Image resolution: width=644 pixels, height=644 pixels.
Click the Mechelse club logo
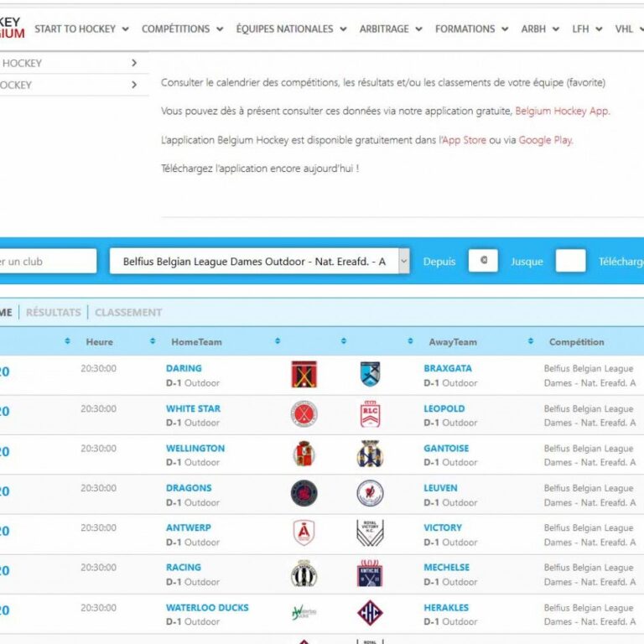point(370,573)
